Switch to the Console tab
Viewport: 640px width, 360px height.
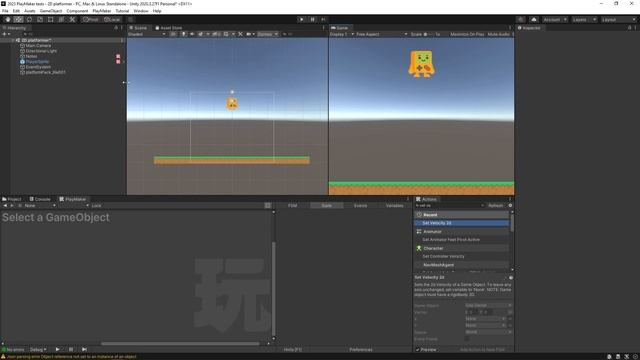pos(40,199)
